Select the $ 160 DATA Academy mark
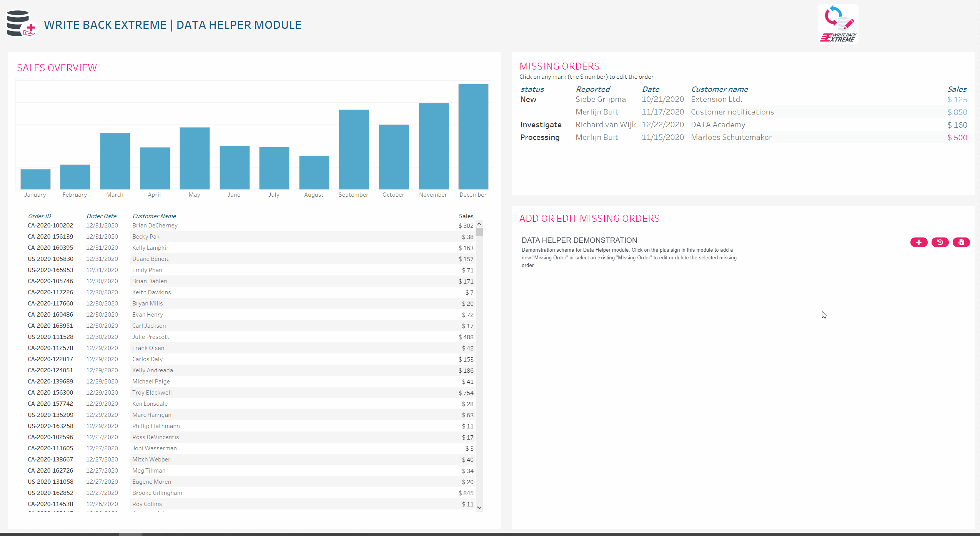The height and width of the screenshot is (536, 980). 957,125
